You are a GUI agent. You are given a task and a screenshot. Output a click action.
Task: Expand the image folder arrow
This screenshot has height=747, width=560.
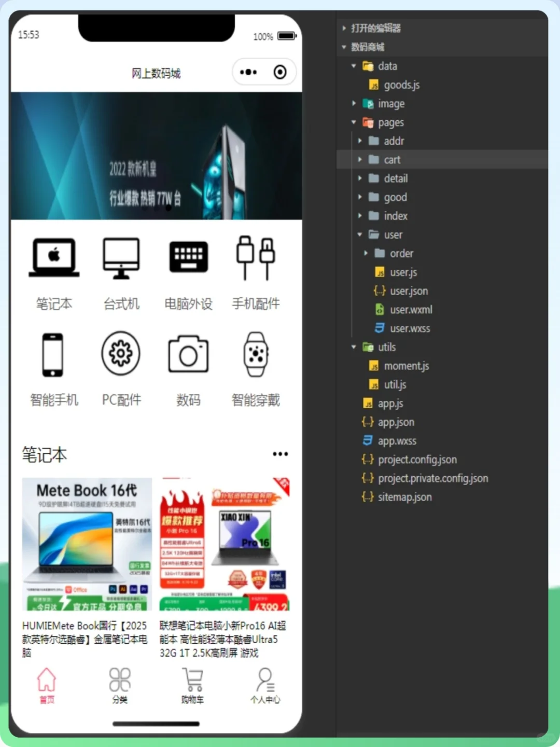pos(354,103)
